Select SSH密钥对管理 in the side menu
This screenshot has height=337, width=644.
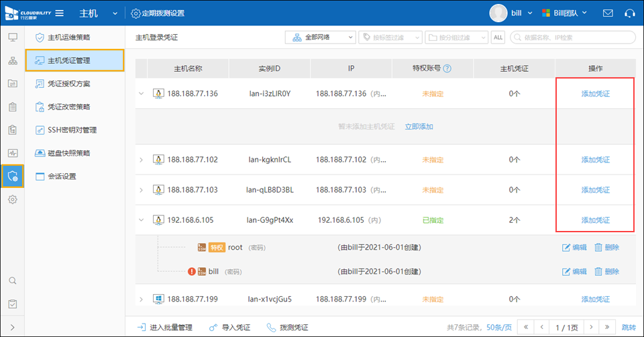click(72, 130)
